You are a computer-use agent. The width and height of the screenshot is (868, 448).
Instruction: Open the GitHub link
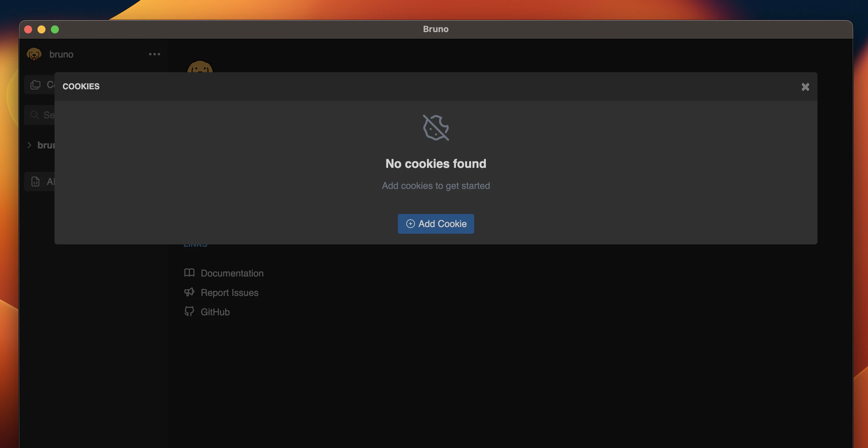[215, 312]
